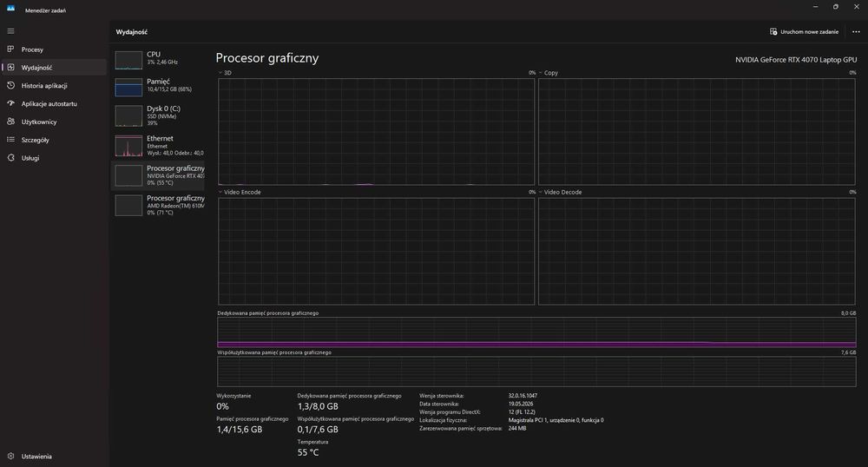Click the Procesor graficzny heading
The width and height of the screenshot is (868, 467).
click(266, 58)
